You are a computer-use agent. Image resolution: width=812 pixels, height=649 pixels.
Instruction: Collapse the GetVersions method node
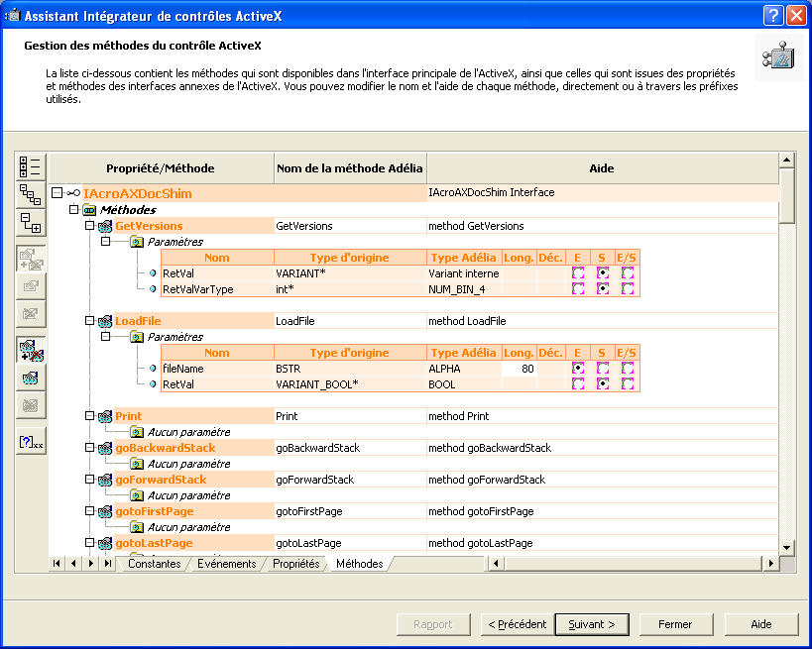click(x=89, y=226)
